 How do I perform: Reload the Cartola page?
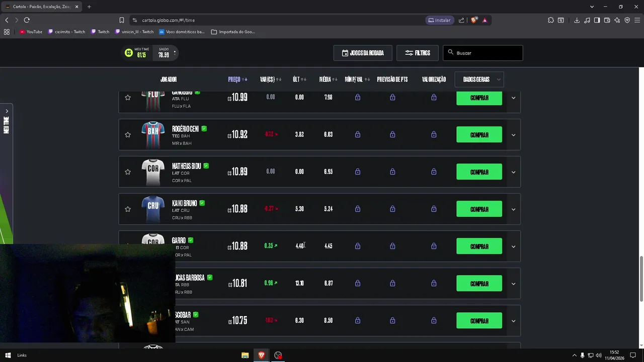(x=27, y=20)
